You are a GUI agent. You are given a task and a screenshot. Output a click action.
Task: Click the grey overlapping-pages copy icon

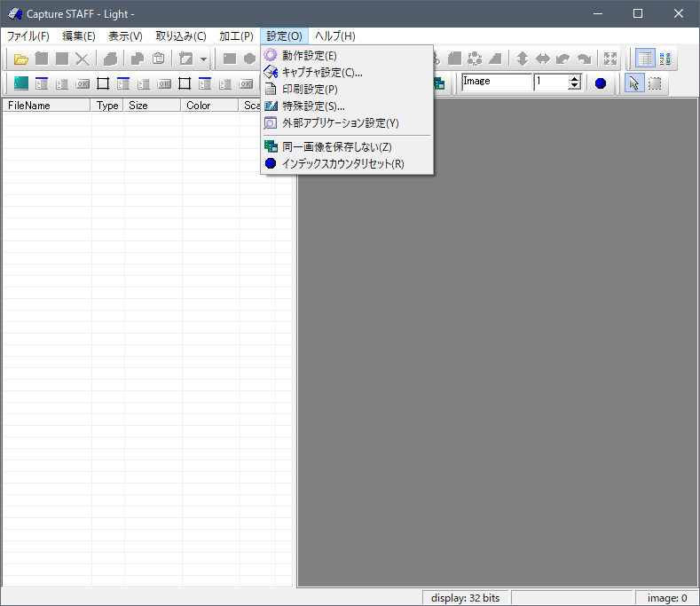(138, 59)
